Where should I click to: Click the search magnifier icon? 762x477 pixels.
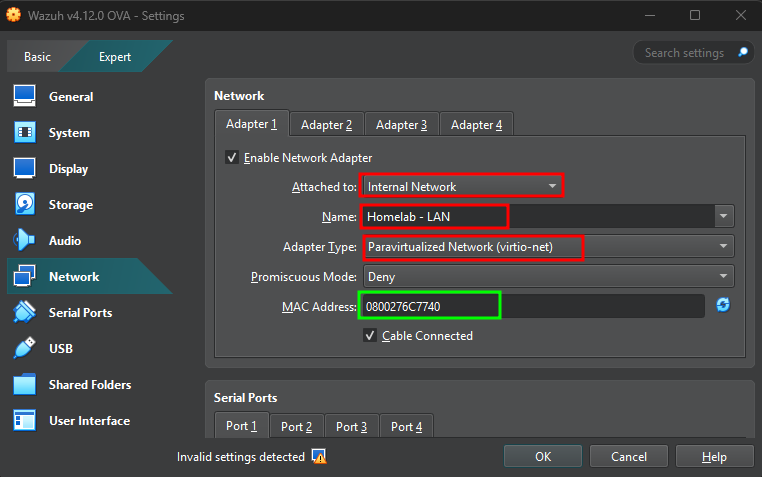tap(743, 52)
